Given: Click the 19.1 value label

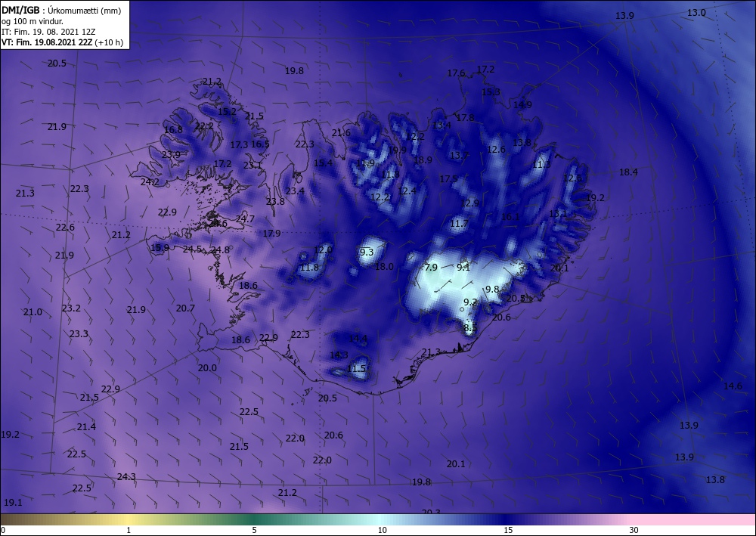Looking at the screenshot, I should pos(13,502).
